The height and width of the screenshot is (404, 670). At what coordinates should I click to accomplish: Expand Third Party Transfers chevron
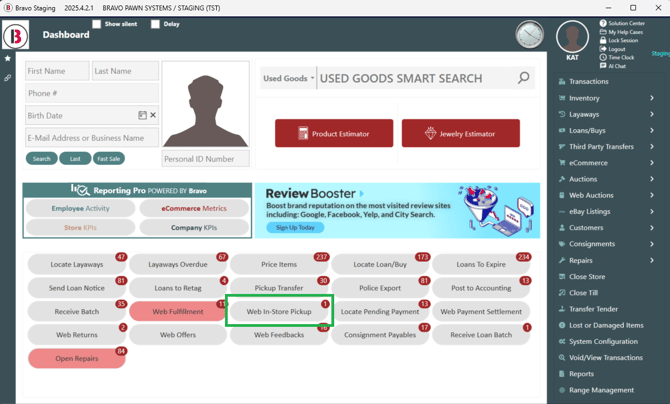pyautogui.click(x=652, y=147)
